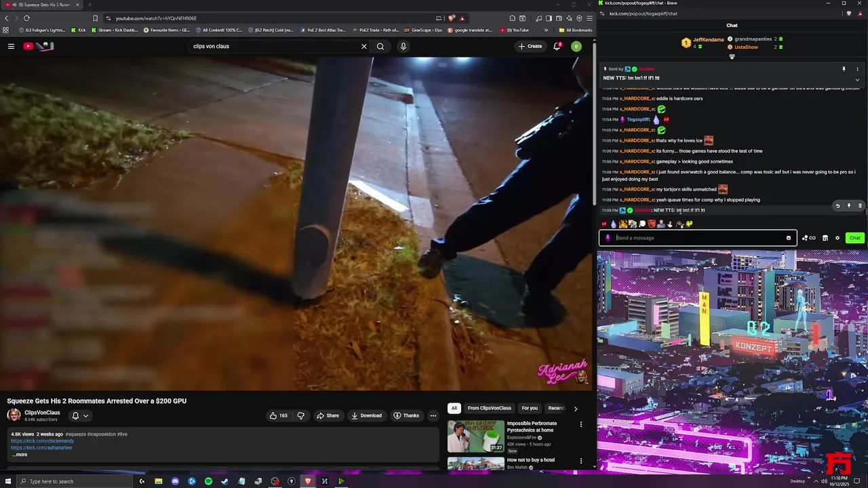Open the Kick bookmark in bookmarks bar
This screenshot has width=868, height=488.
(79, 30)
